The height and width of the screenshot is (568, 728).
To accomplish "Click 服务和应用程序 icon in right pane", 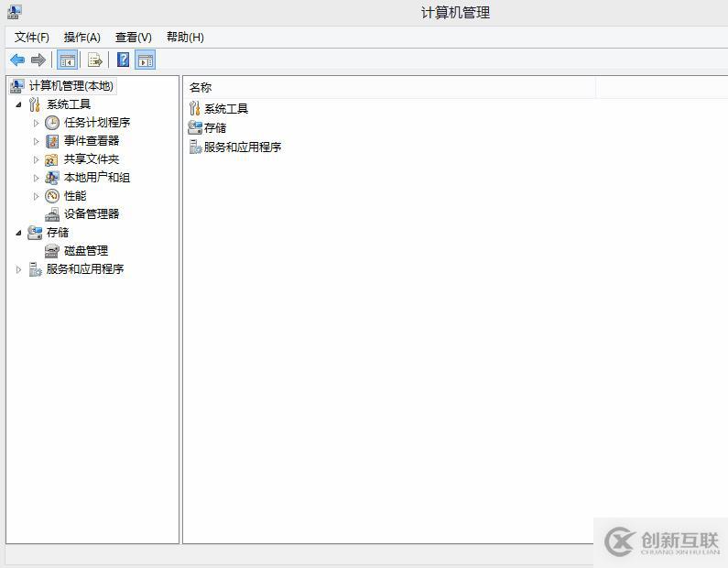I will (195, 147).
